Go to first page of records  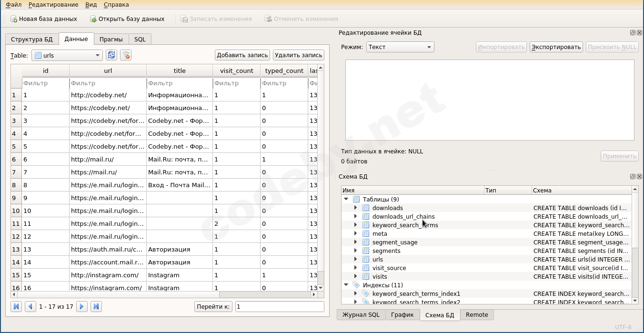(x=16, y=306)
